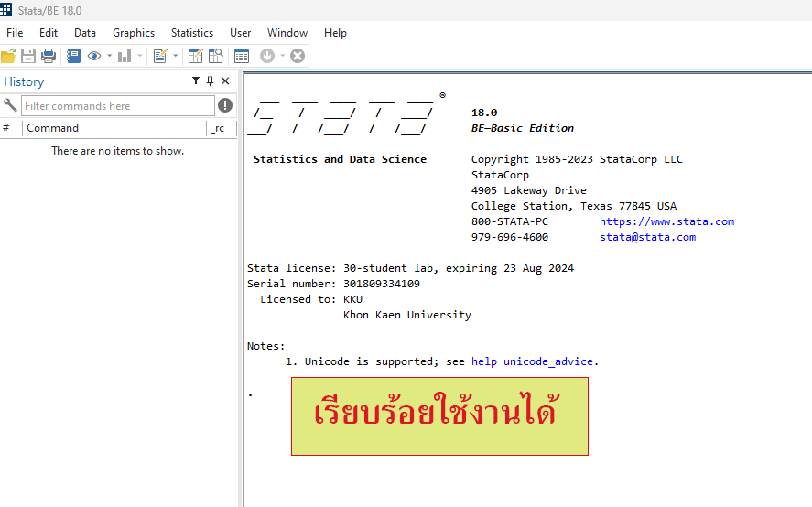Expand the Do-file Editor dropdown arrow
Image resolution: width=812 pixels, height=507 pixels.
pos(175,56)
